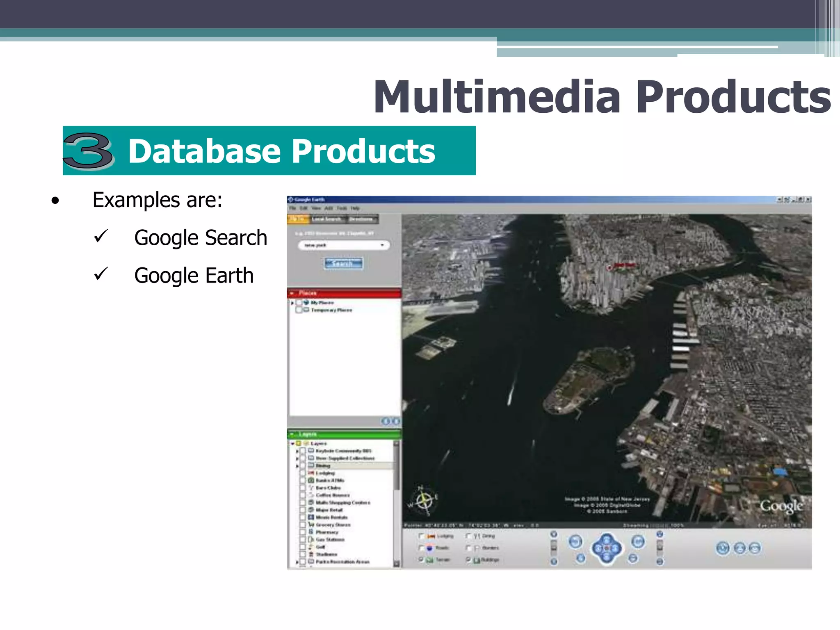The height and width of the screenshot is (630, 840).
Task: Click the middle of three round icons at right
Action: [x=740, y=548]
